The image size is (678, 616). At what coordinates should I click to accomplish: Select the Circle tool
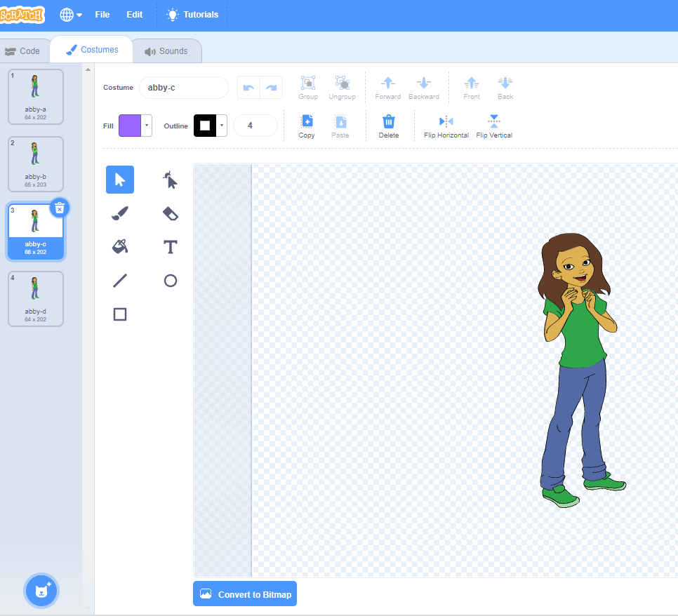click(171, 281)
